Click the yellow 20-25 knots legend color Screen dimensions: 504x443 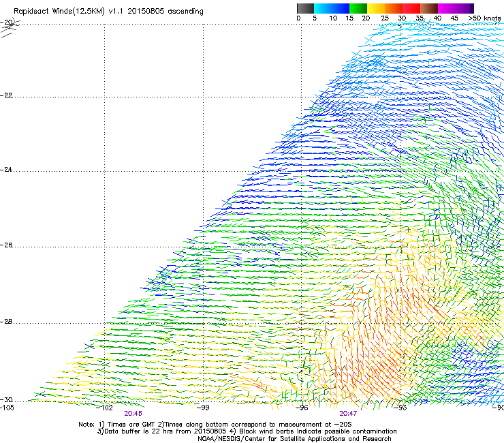point(376,8)
